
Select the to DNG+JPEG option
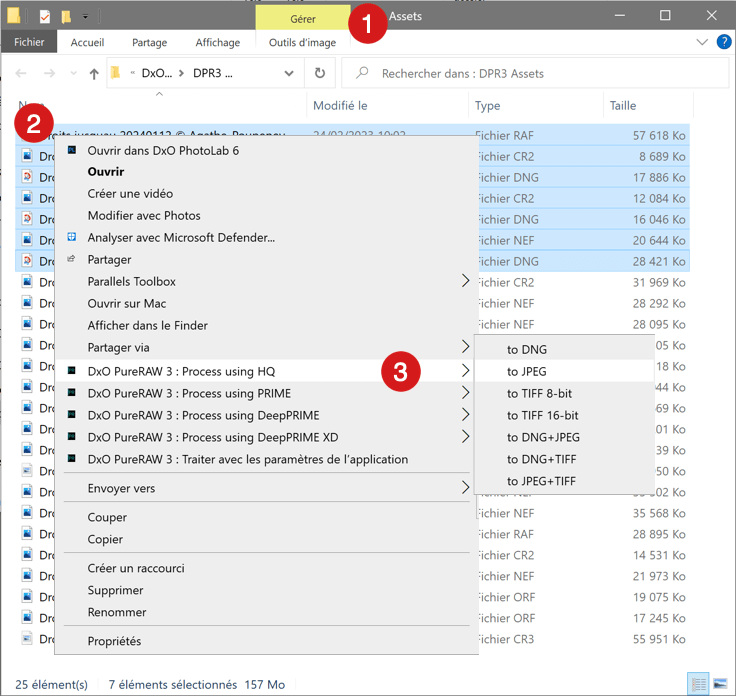564,438
